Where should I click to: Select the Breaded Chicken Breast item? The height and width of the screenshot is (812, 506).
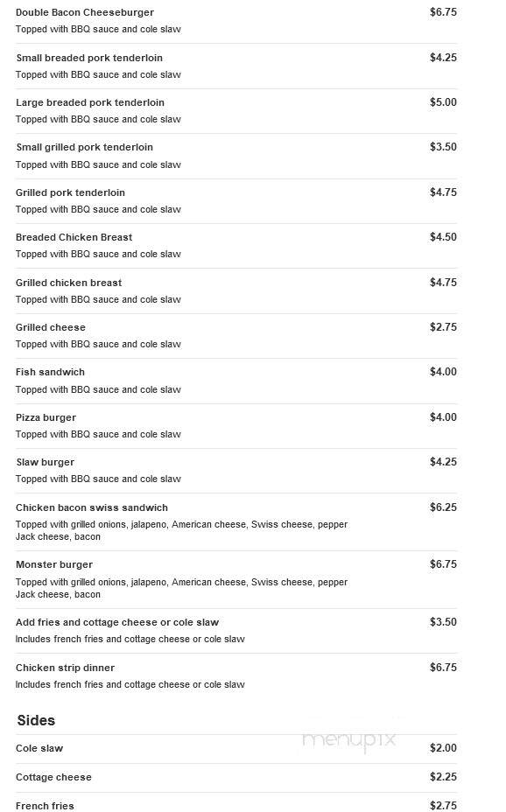pos(74,237)
